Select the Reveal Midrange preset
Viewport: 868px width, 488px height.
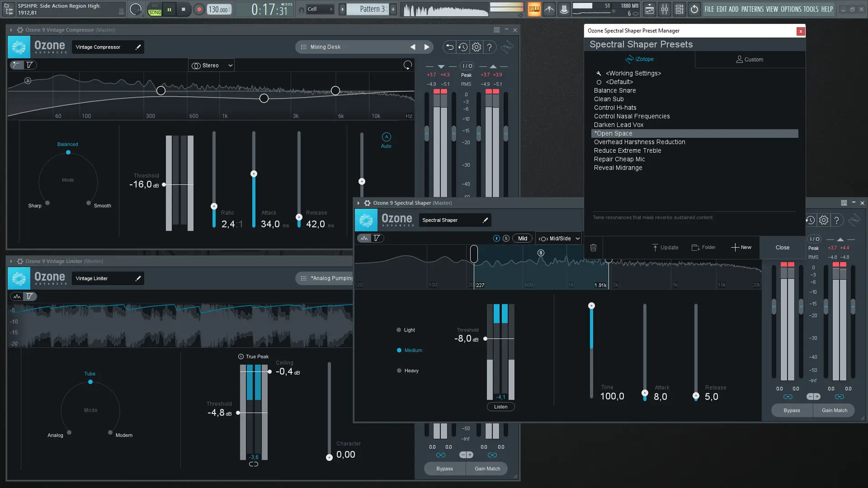[x=618, y=168]
